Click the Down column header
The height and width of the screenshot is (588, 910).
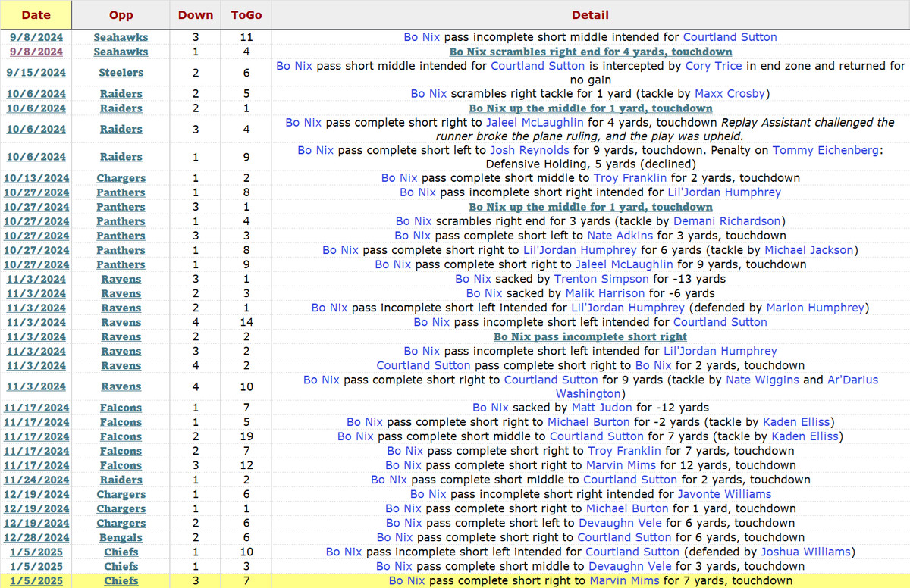(x=196, y=14)
